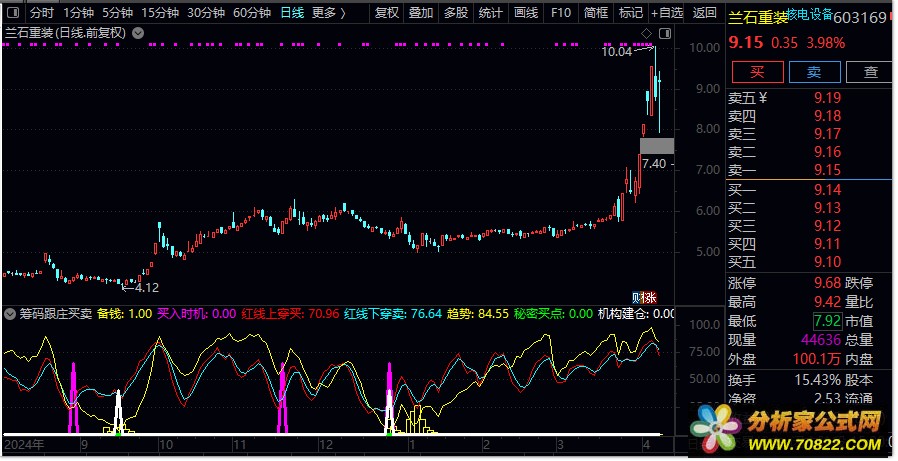
Task: Activate the 画线 drawing tool
Action: coord(526,13)
